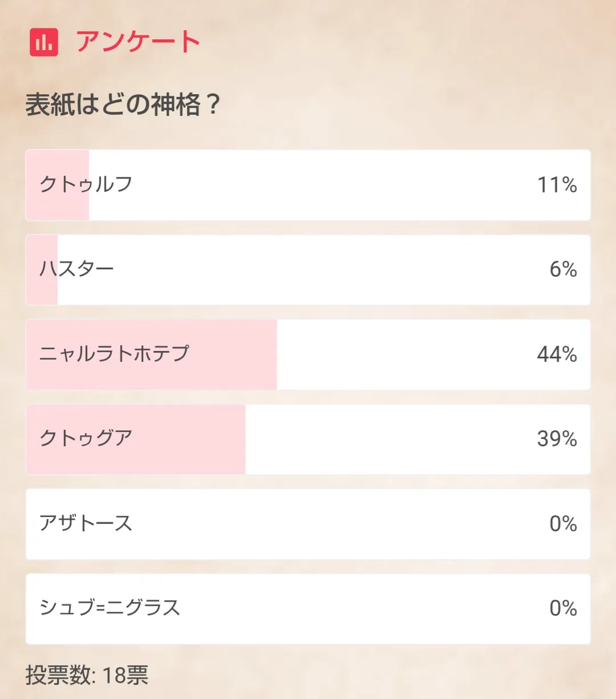Click the empty white area of ハスター row

(319, 269)
